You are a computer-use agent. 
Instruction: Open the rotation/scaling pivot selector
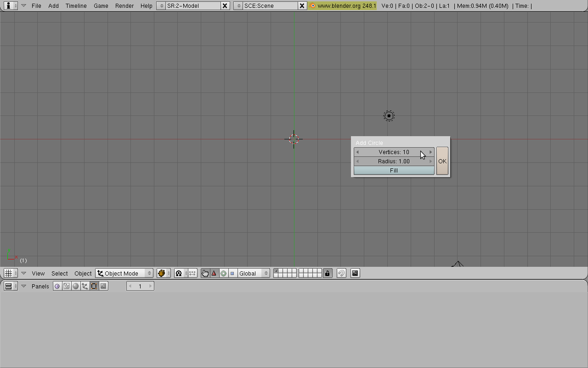click(181, 273)
